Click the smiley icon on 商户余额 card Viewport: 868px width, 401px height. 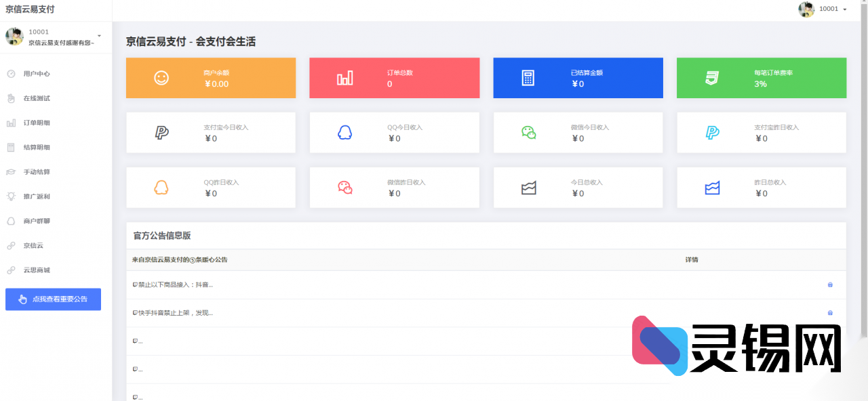pos(160,78)
